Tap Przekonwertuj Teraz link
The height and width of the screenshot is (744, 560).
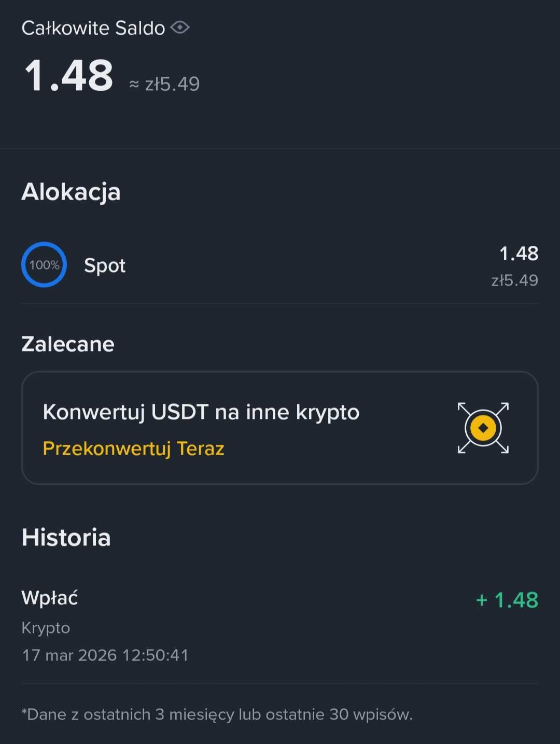point(133,448)
